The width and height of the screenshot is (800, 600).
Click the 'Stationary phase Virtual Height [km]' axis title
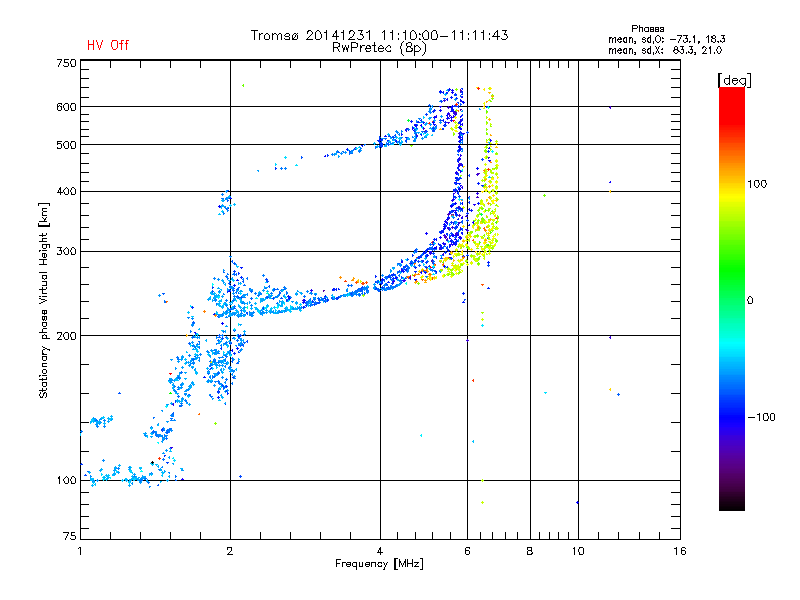click(x=43, y=301)
